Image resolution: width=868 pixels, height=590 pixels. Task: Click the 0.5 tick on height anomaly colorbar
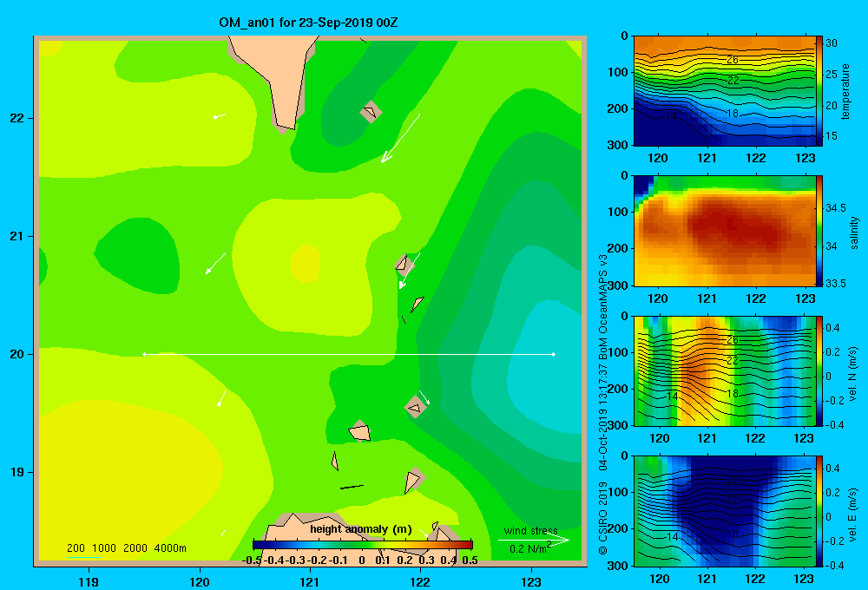[x=470, y=560]
